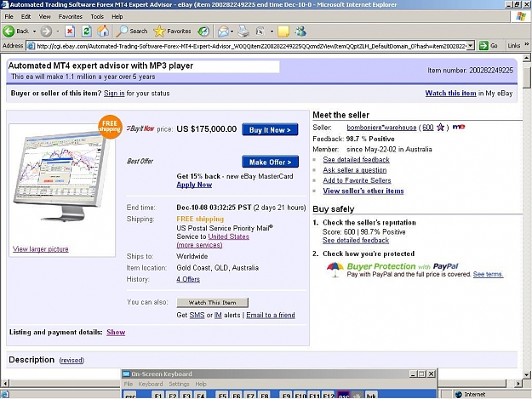Click the page icon in the address bar

point(31,46)
